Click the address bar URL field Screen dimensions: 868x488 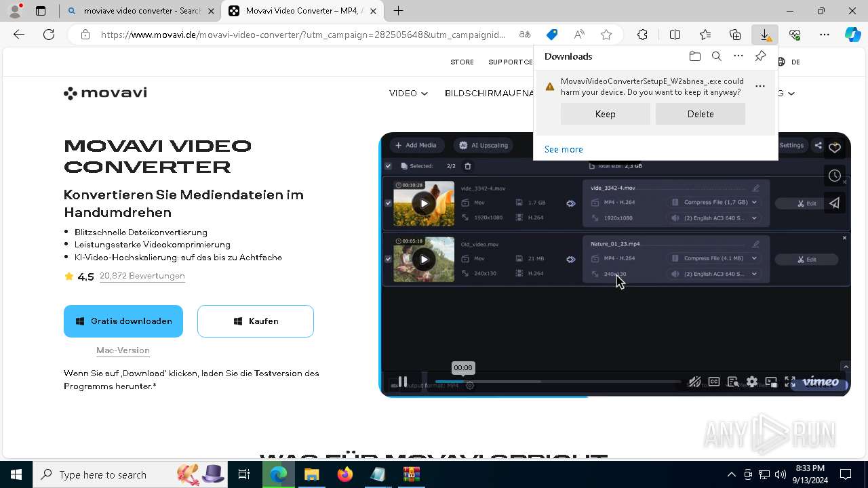[303, 35]
